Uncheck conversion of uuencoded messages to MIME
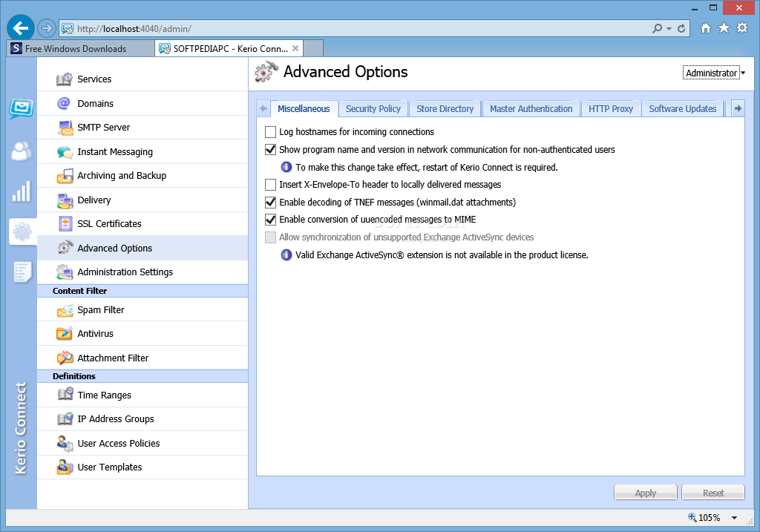The image size is (760, 532). click(x=270, y=220)
